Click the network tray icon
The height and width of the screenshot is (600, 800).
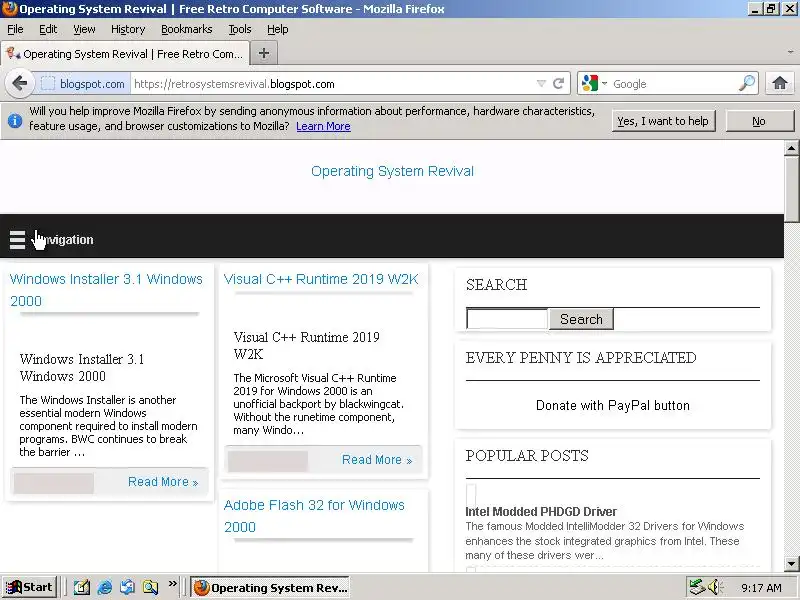696,587
